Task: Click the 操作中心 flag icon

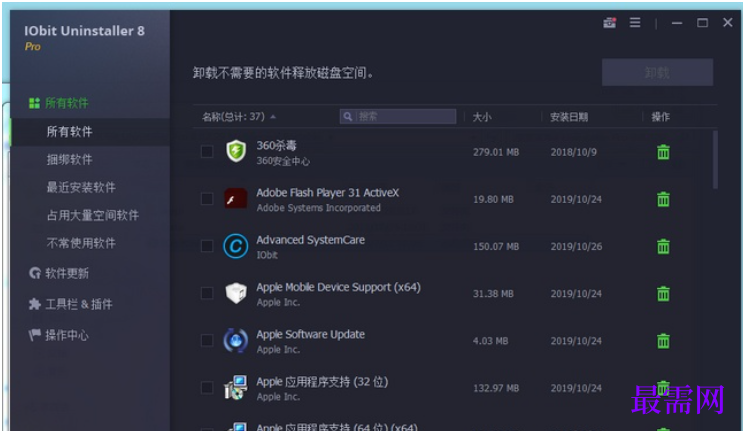Action: pyautogui.click(x=34, y=335)
